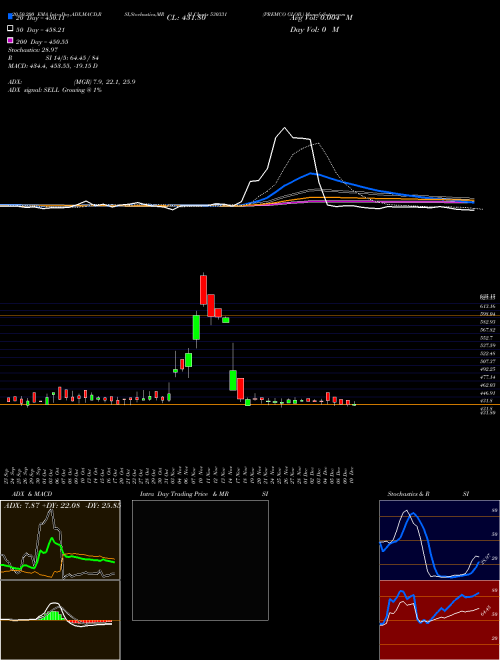Open the red RSI chart thumbnail
Screen dimensions: 500x660
(x=439, y=620)
